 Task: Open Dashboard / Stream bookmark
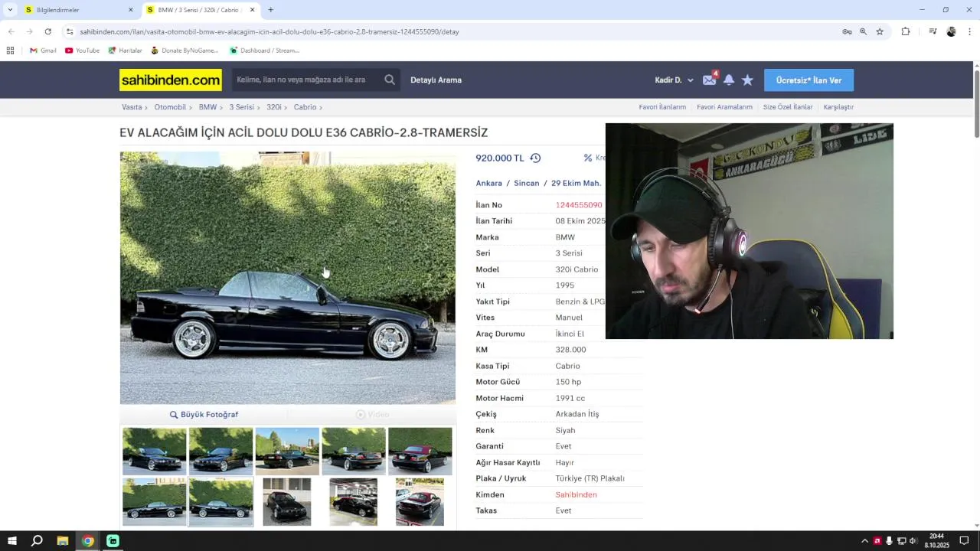click(264, 51)
